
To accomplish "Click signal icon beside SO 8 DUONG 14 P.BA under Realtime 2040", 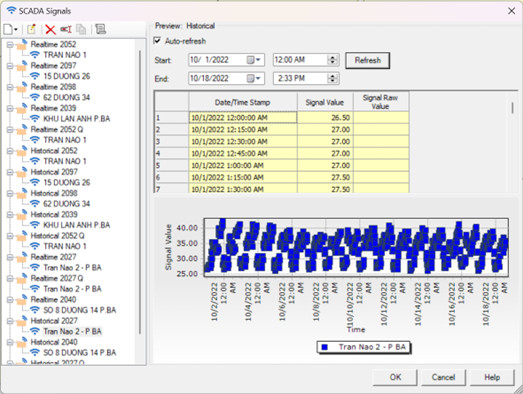I will click(35, 310).
